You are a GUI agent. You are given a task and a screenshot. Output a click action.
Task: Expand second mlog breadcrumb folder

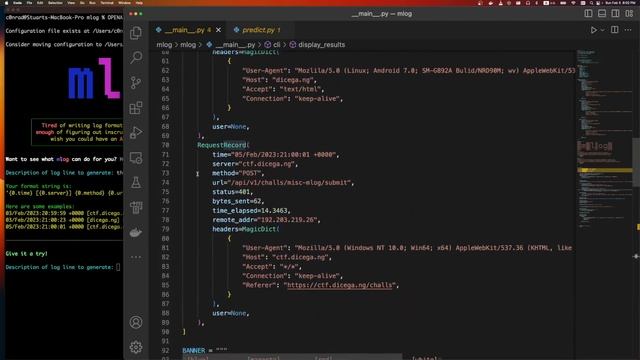pos(188,44)
